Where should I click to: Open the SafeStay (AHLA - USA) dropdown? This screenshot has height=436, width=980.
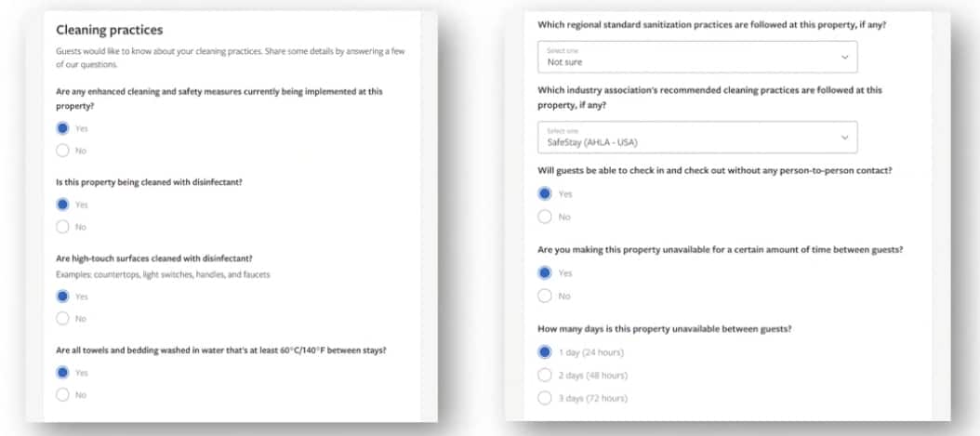point(697,138)
